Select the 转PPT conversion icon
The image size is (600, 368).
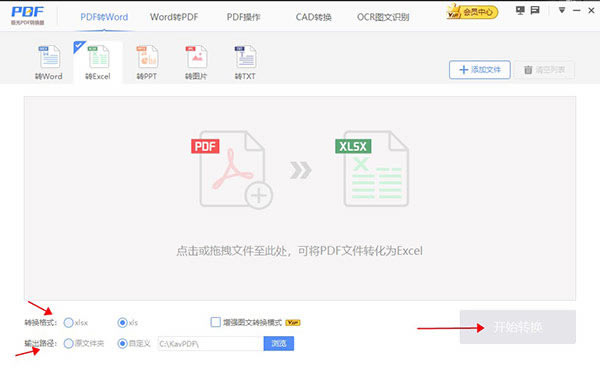[x=147, y=62]
